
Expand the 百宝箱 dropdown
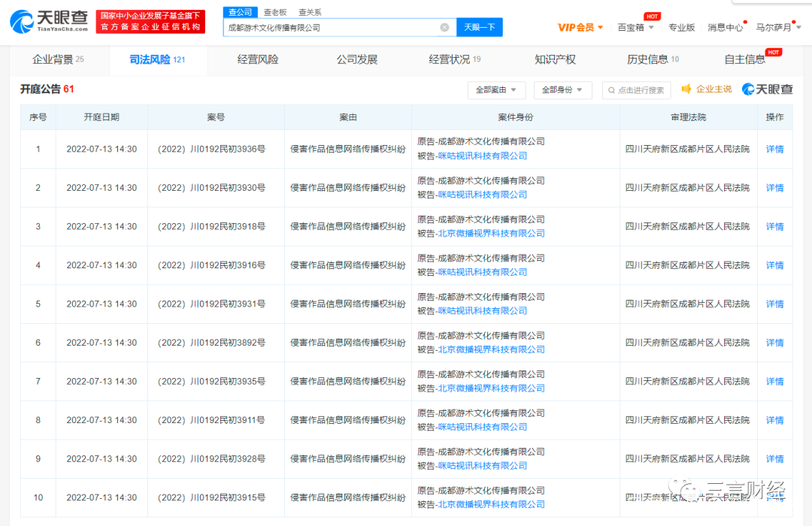tap(635, 28)
